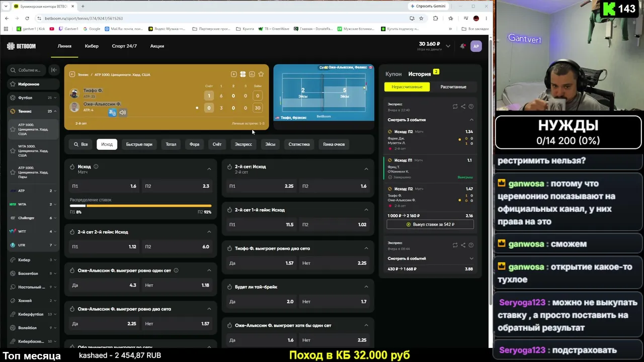644x362 pixels.
Task: Select the Эйсы market filter
Action: tap(270, 144)
